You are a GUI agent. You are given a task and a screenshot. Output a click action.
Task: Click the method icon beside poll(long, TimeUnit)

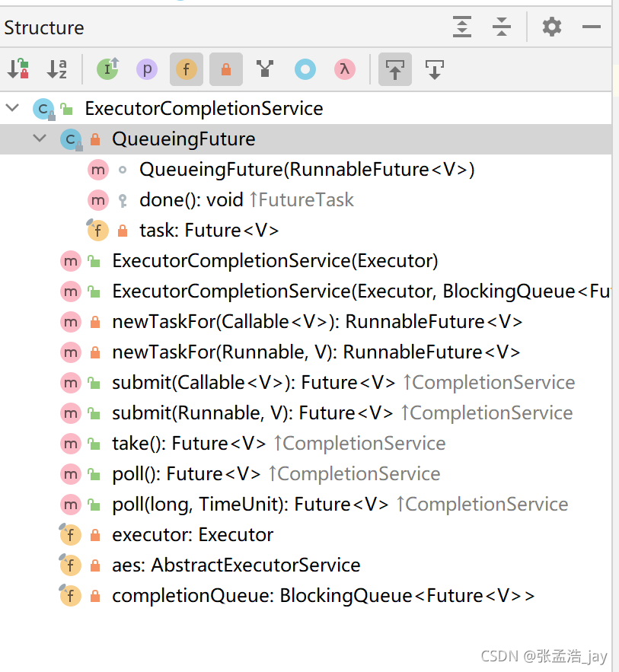[x=71, y=505]
